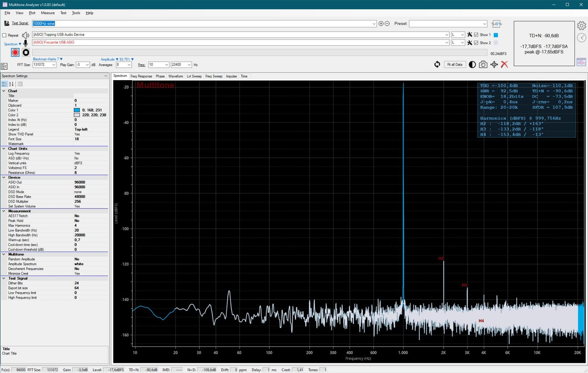This screenshot has width=588, height=373.
Task: Select the Legend Top-left property row
Action: [54, 129]
